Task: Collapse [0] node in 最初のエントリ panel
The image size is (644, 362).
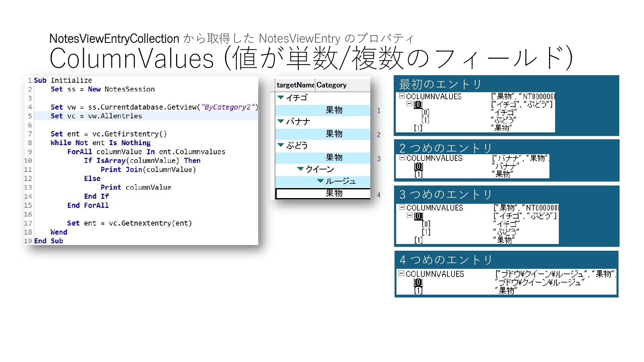Action: coord(409,104)
